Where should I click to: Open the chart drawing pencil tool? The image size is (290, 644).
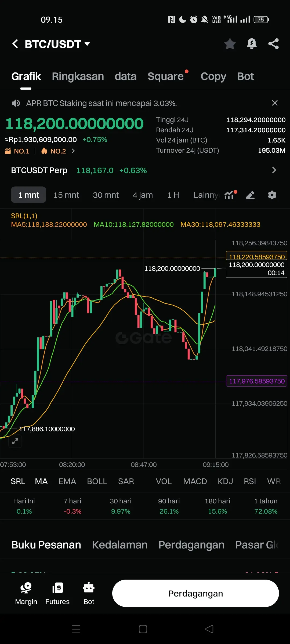tap(250, 195)
